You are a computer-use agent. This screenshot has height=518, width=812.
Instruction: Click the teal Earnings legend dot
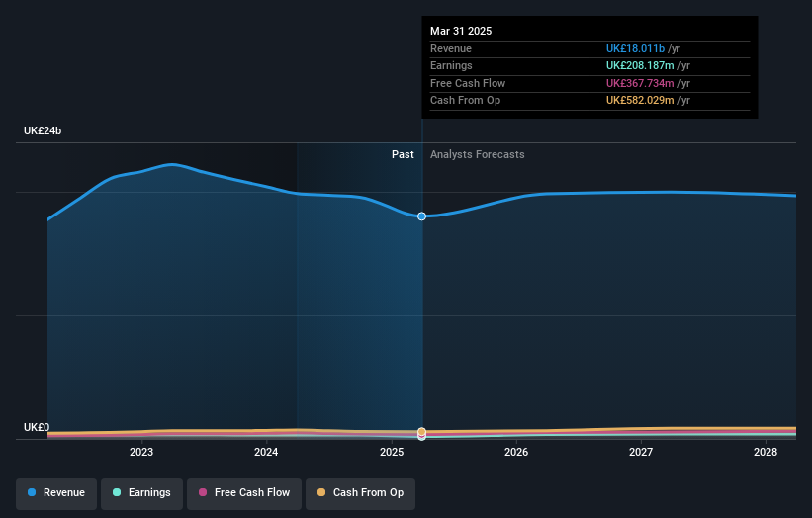117,492
